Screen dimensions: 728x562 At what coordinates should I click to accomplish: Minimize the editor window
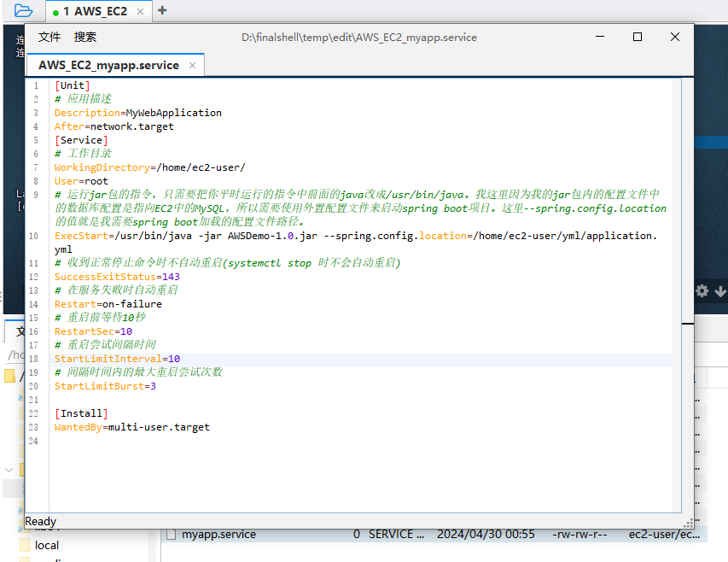pos(600,37)
